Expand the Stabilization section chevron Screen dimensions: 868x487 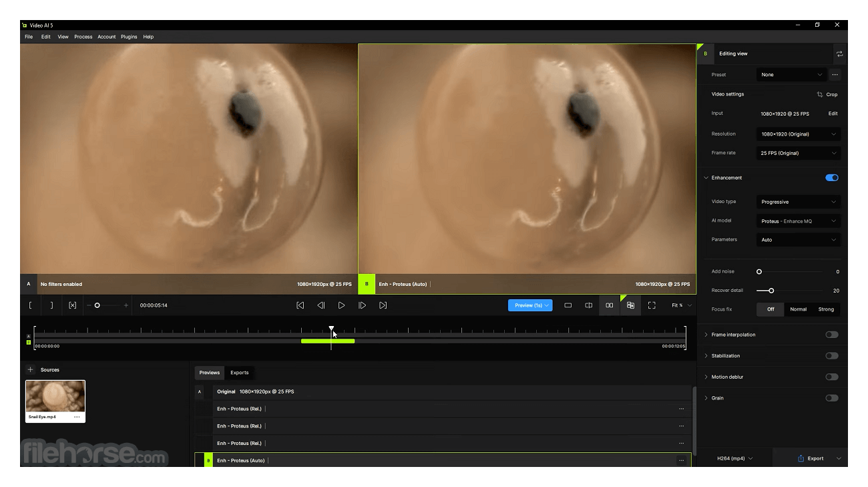point(706,356)
